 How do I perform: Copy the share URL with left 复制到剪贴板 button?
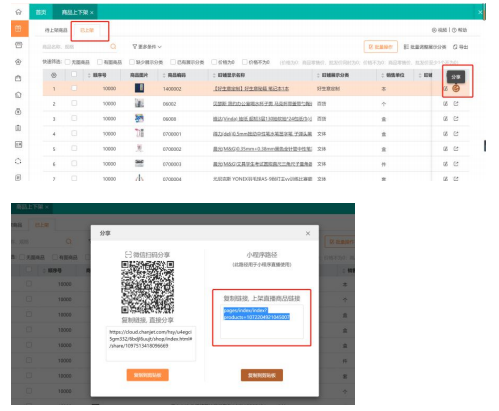click(148, 375)
